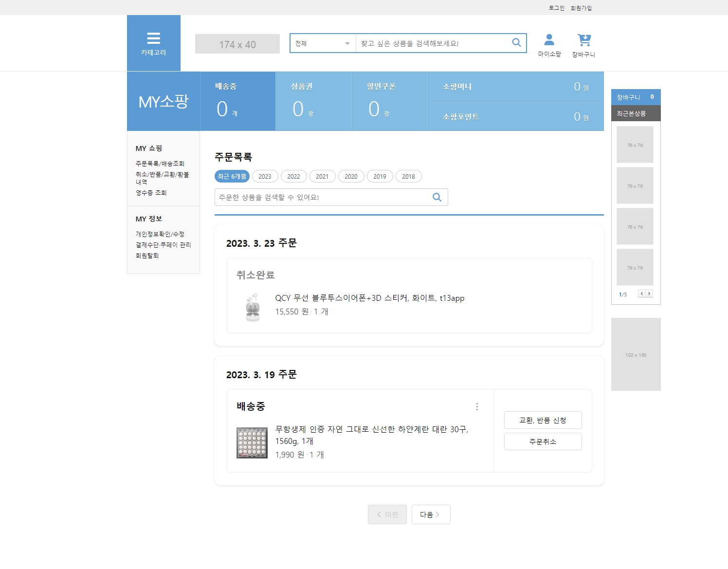Screen dimensions: 728x569
Task: Select the 2021 year filter
Action: [x=323, y=176]
